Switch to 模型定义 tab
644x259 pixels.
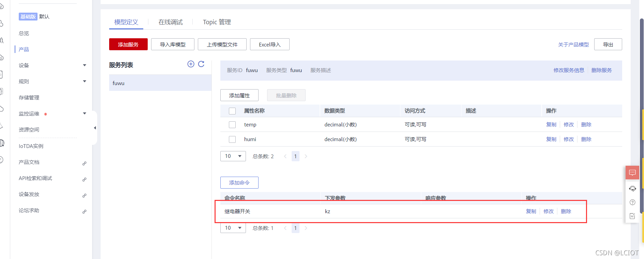[x=126, y=22]
